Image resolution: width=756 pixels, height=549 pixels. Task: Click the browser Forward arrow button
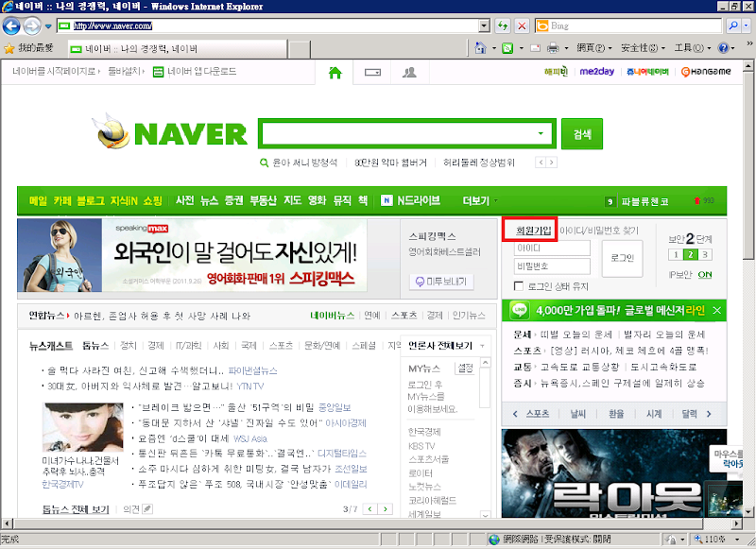pyautogui.click(x=32, y=26)
